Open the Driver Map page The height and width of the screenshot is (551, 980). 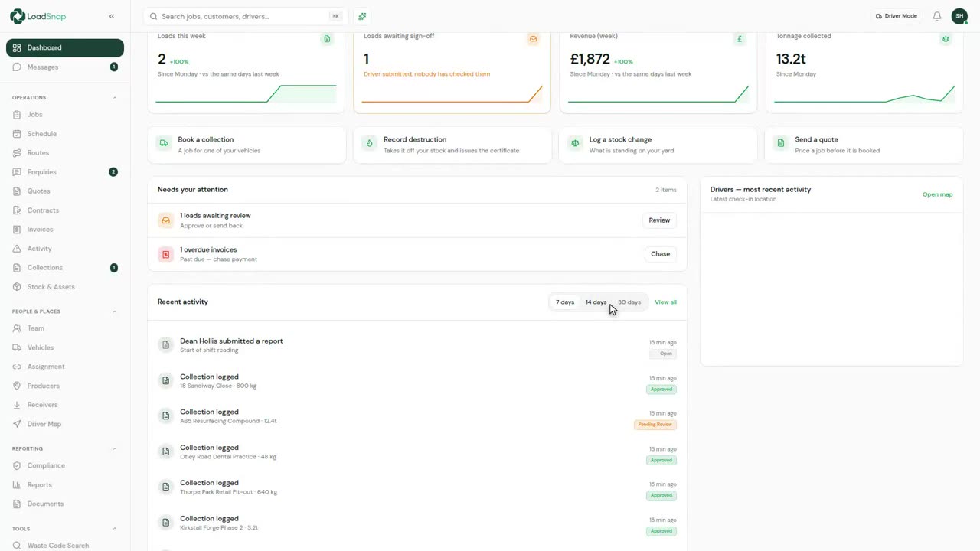[65, 424]
